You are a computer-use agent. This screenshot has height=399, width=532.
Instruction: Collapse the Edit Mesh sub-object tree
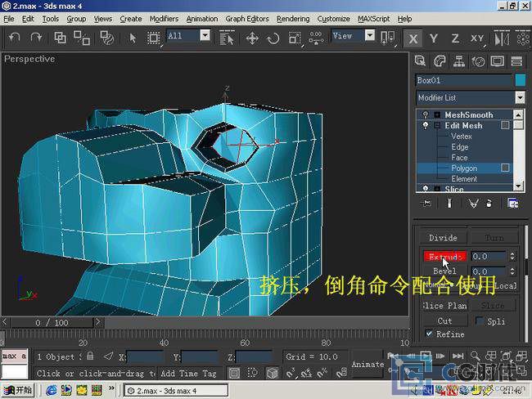pyautogui.click(x=437, y=125)
